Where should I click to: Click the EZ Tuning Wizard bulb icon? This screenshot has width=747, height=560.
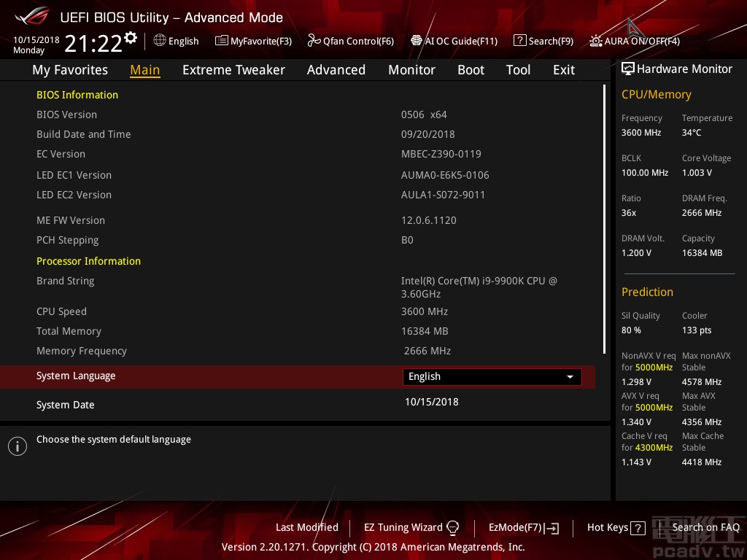452,528
